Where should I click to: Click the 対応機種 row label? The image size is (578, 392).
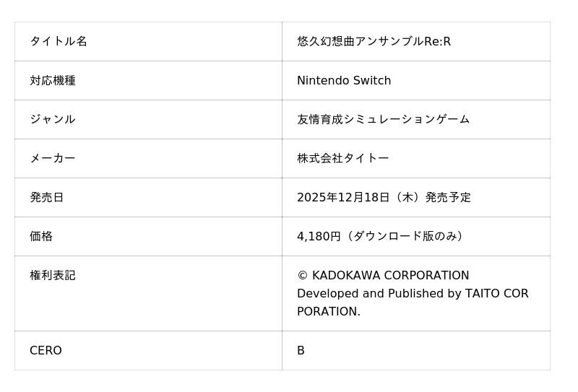pyautogui.click(x=53, y=80)
